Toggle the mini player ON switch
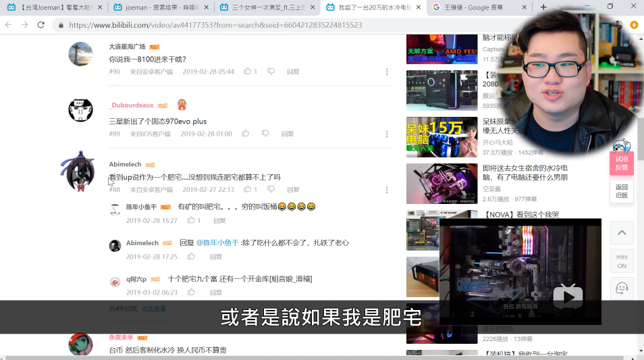Image resolution: width=644 pixels, height=360 pixels. point(622,261)
